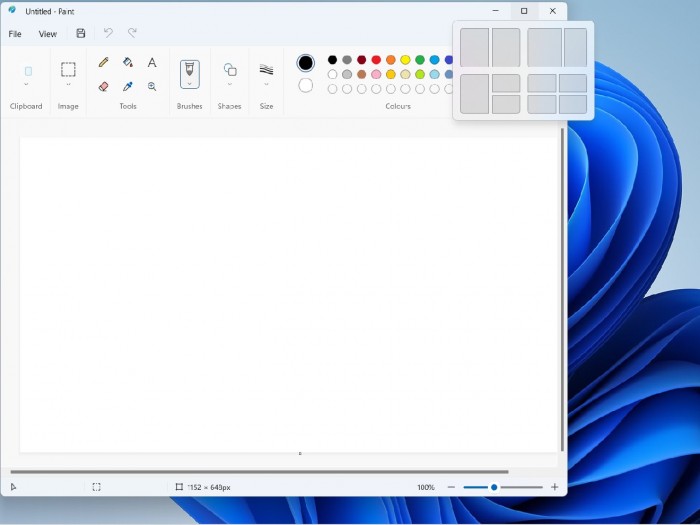Viewport: 700px width, 525px height.
Task: Choose the Fill bucket tool
Action: pyautogui.click(x=128, y=62)
